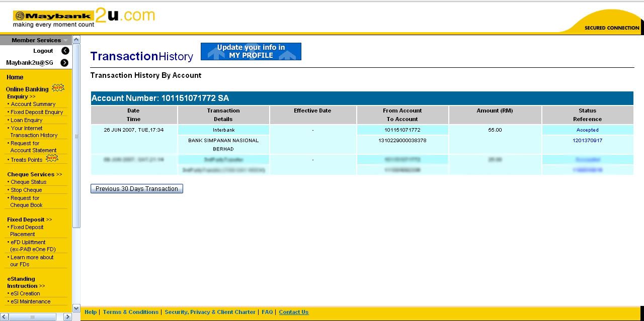Open eSI Creation link

click(x=25, y=293)
